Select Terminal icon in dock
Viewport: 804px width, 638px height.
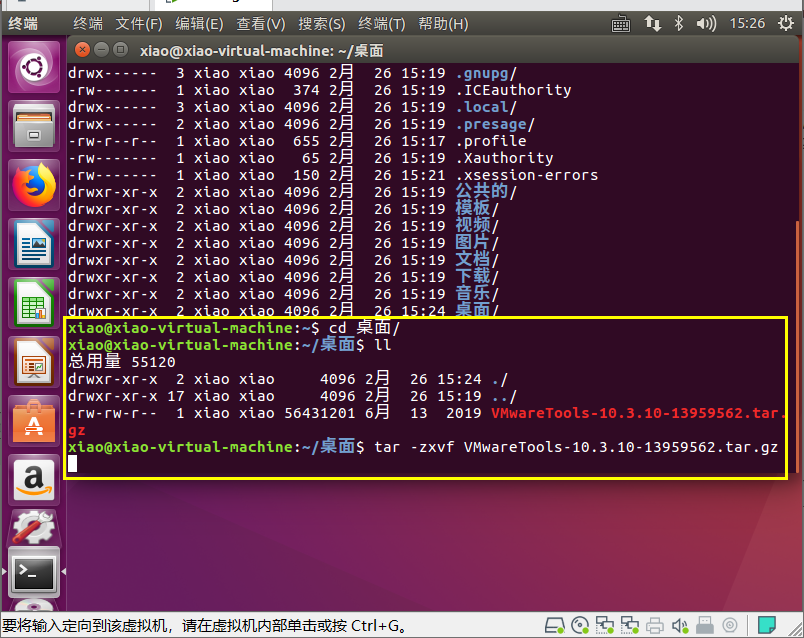34,572
